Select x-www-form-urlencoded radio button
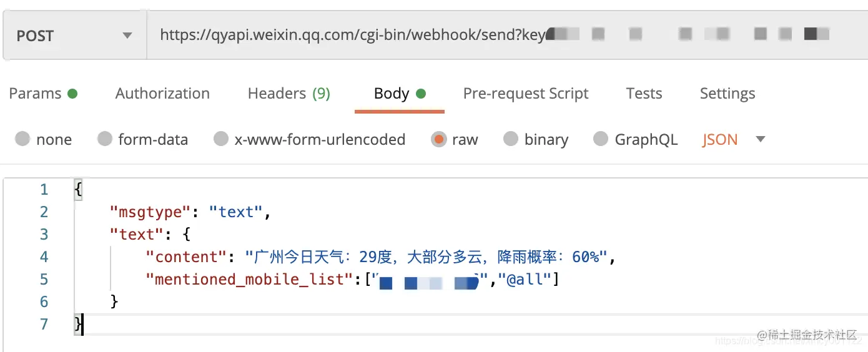This screenshot has width=868, height=352. pos(221,139)
